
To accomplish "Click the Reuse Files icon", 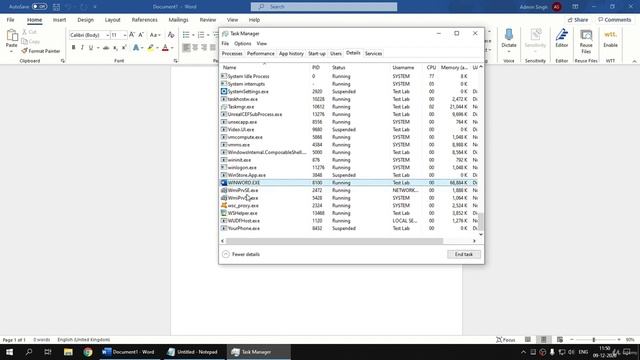I will click(x=586, y=36).
